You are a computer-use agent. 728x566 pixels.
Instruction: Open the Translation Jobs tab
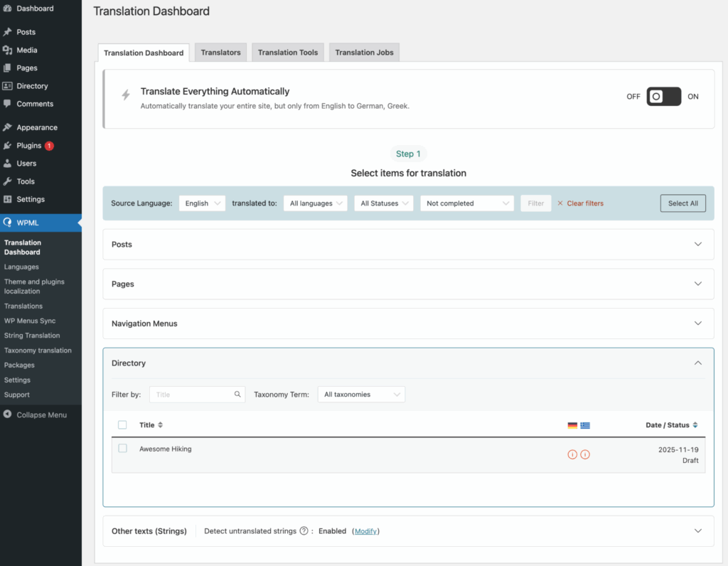point(363,52)
